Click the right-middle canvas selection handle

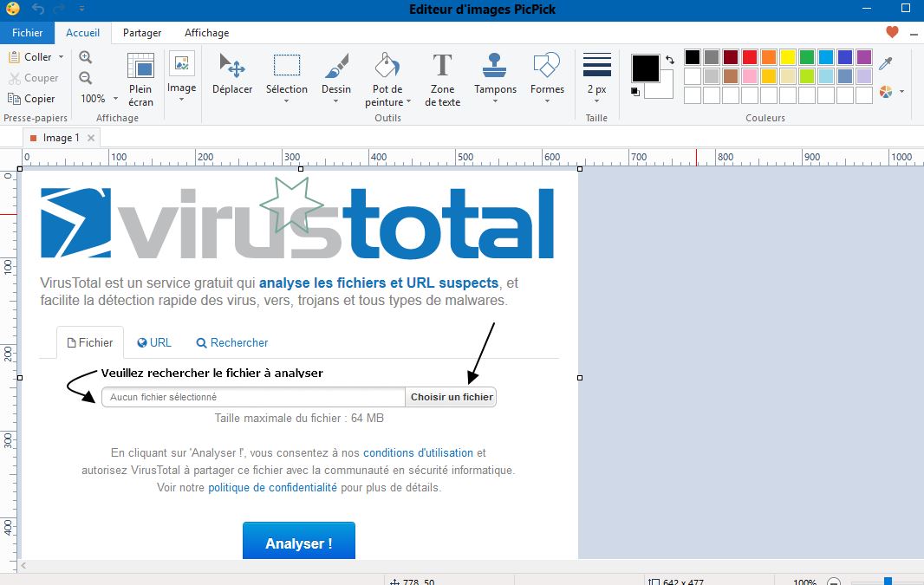pos(580,378)
